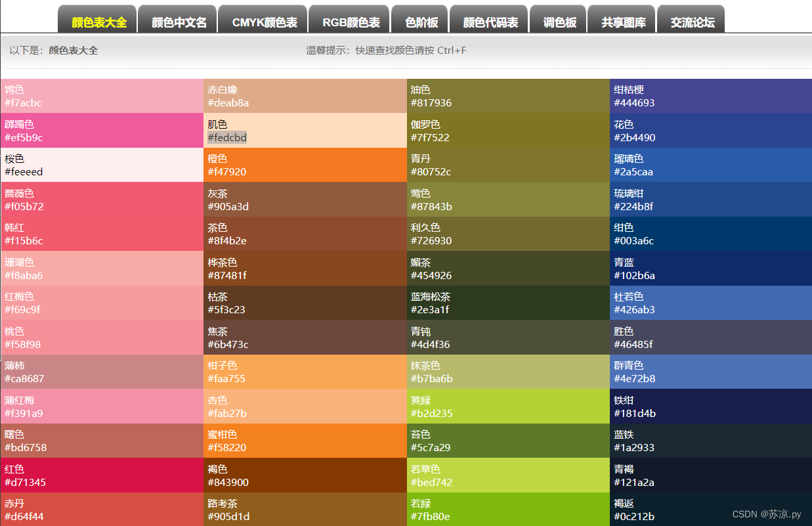Click the 灰茶 #905a3d swatch

[305, 199]
